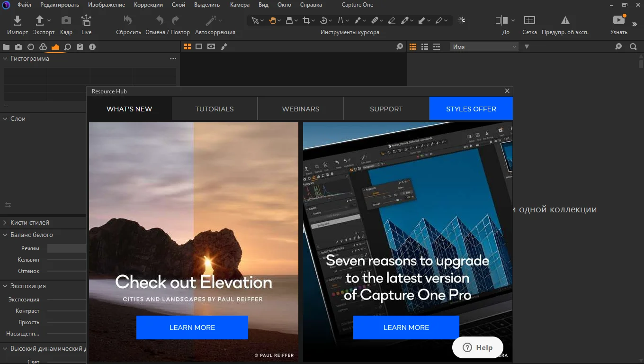Activate the Pan hand cursor tool
Viewport: 644px width, 364px height.
(272, 20)
